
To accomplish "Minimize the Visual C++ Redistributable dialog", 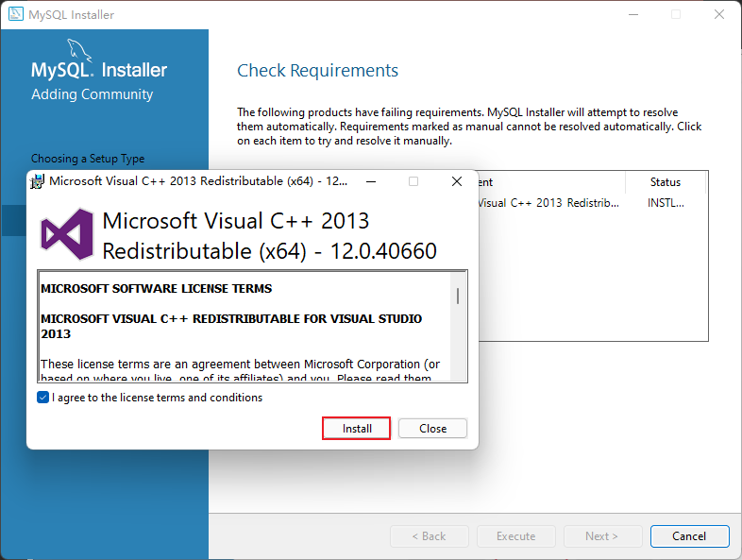I will (x=371, y=181).
